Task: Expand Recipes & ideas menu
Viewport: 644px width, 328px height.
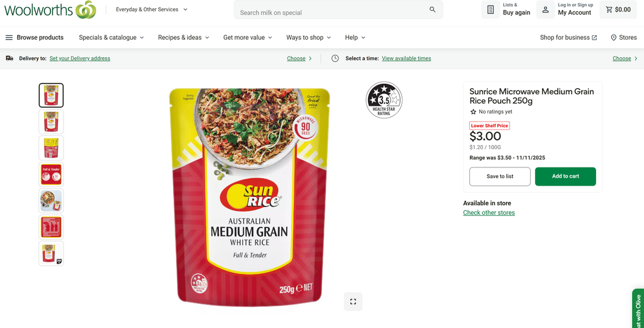Action: (x=184, y=37)
